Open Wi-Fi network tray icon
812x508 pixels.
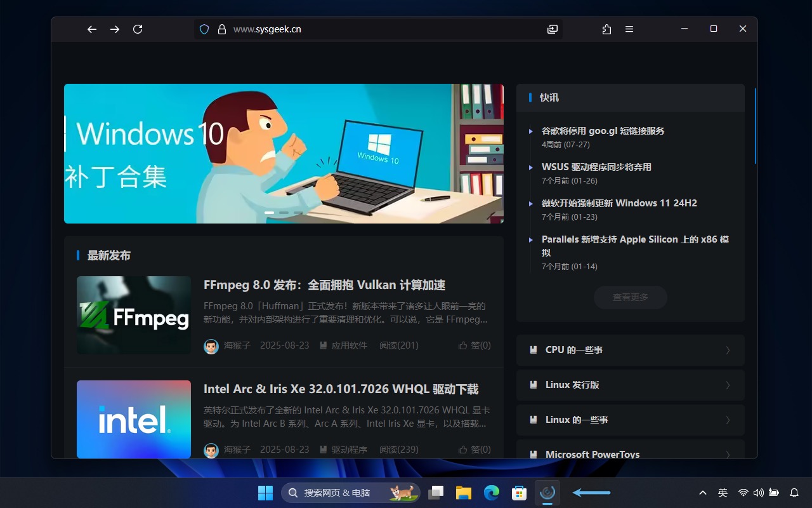click(x=743, y=493)
